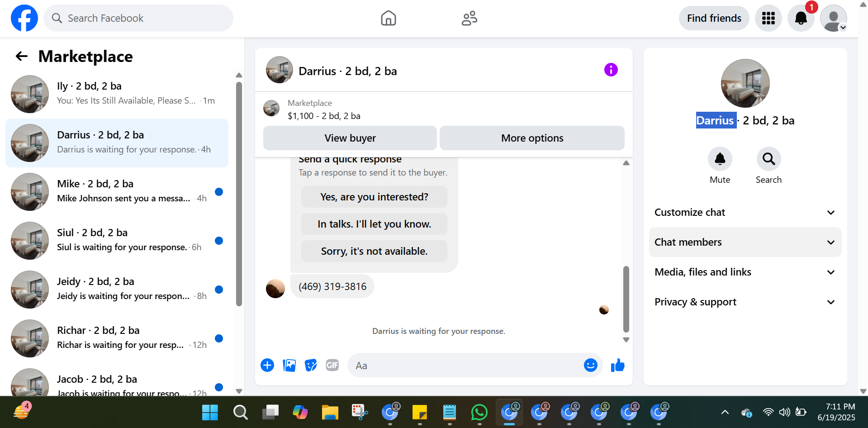
Task: Open Task View on the taskbar
Action: pyautogui.click(x=270, y=412)
